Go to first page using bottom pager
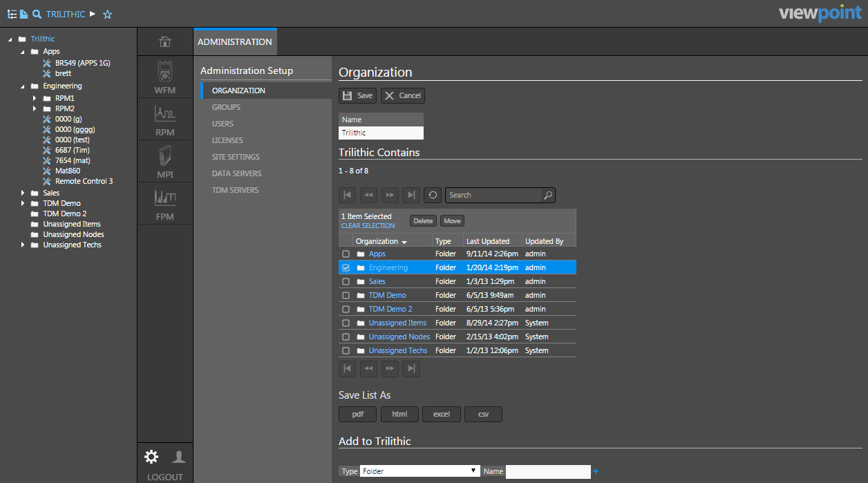Image resolution: width=868 pixels, height=483 pixels. pos(348,368)
